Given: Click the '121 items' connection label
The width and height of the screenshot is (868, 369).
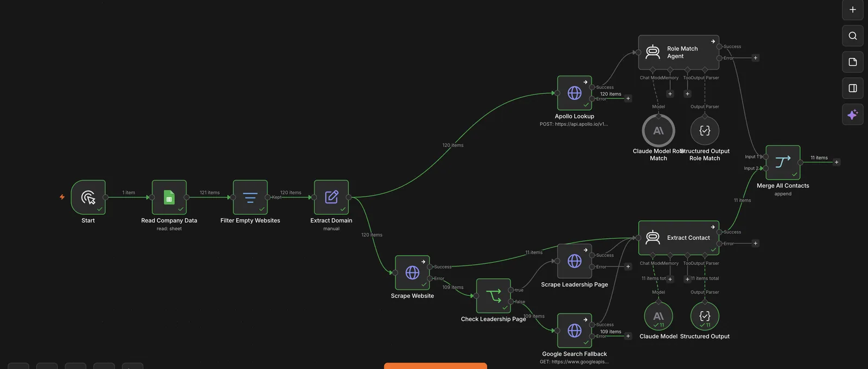Looking at the screenshot, I should 209,193.
